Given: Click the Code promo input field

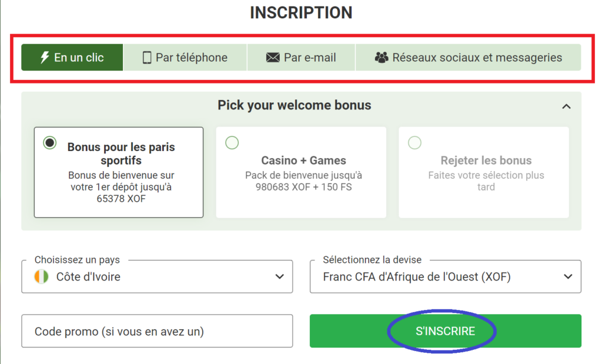Looking at the screenshot, I should pyautogui.click(x=157, y=330).
